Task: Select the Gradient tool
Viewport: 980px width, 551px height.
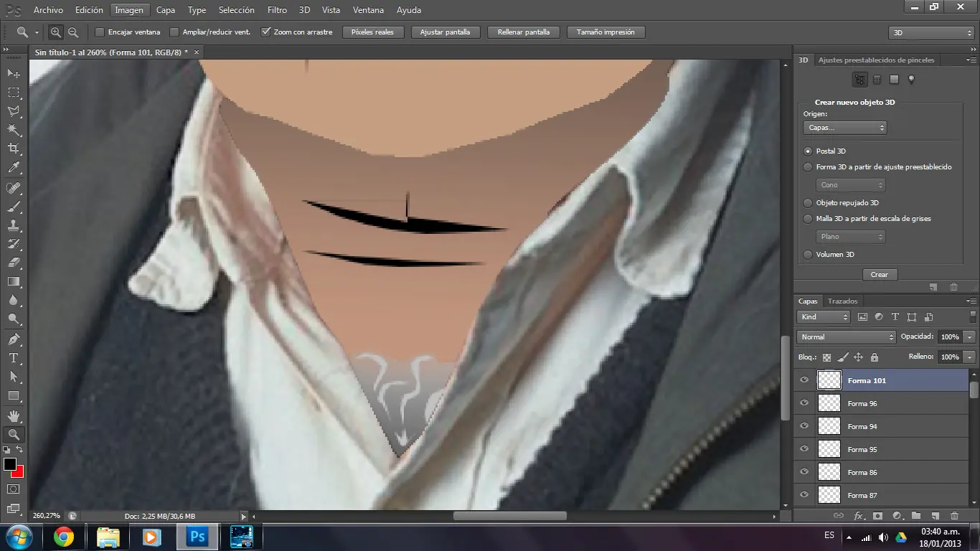Action: tap(14, 281)
